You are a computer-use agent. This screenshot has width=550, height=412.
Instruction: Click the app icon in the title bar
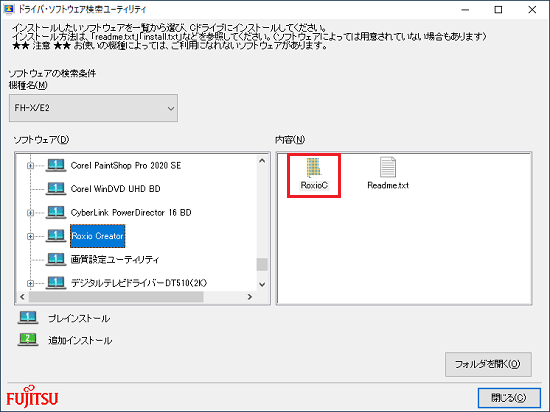[9, 9]
